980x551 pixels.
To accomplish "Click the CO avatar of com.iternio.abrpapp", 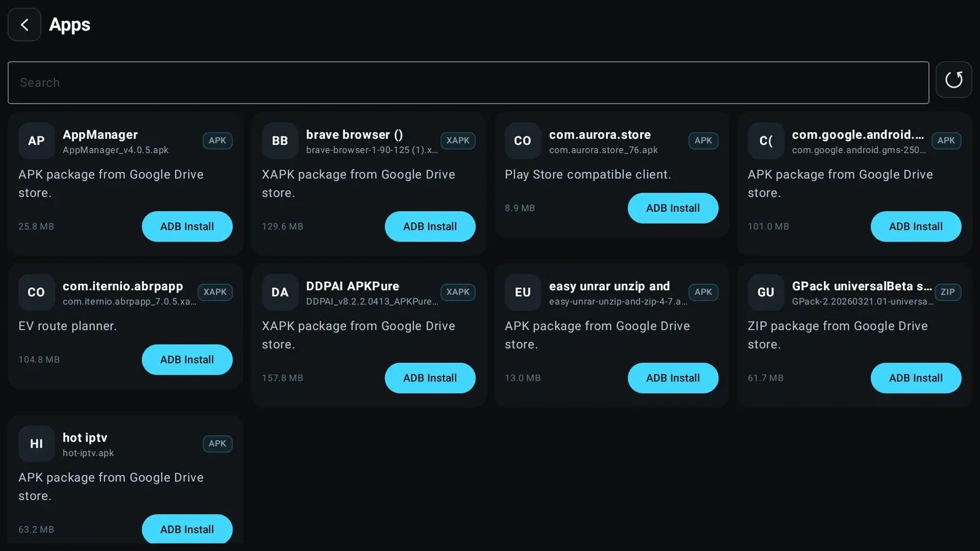I will point(36,292).
